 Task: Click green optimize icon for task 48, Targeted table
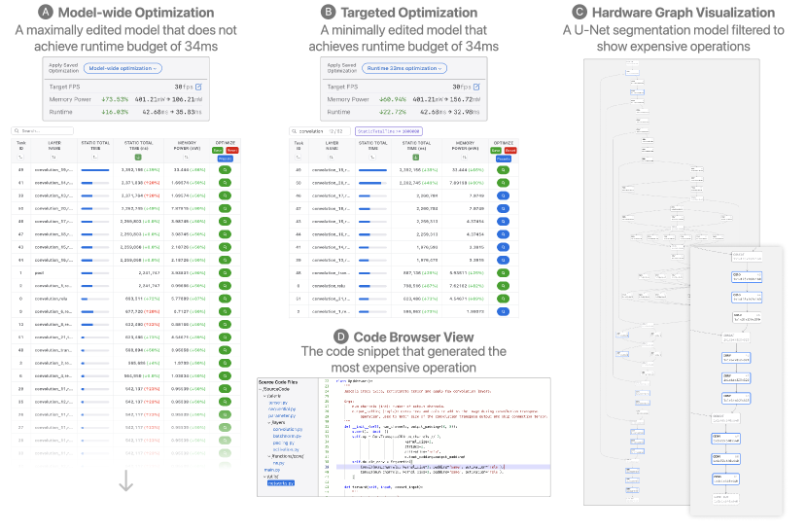[503, 273]
